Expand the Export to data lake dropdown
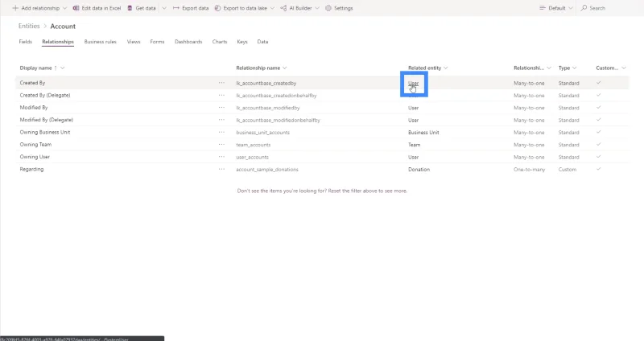Image resolution: width=644 pixels, height=341 pixels. click(x=272, y=8)
